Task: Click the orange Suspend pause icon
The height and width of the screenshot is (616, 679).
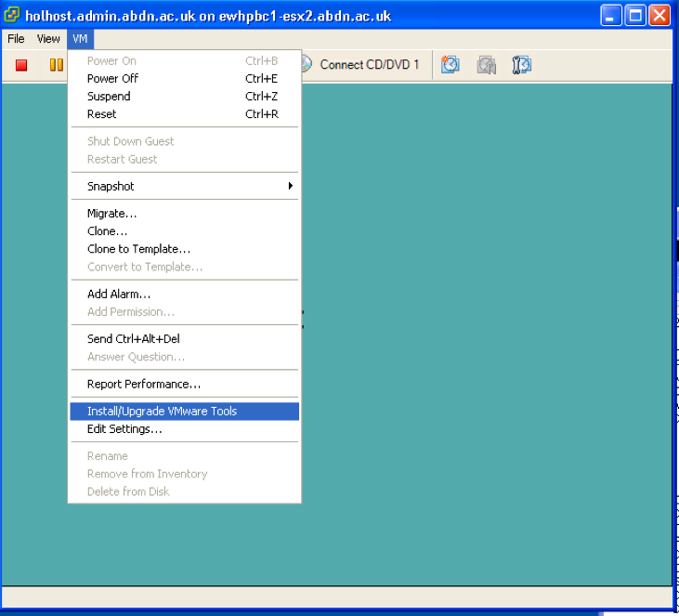Action: coord(56,65)
